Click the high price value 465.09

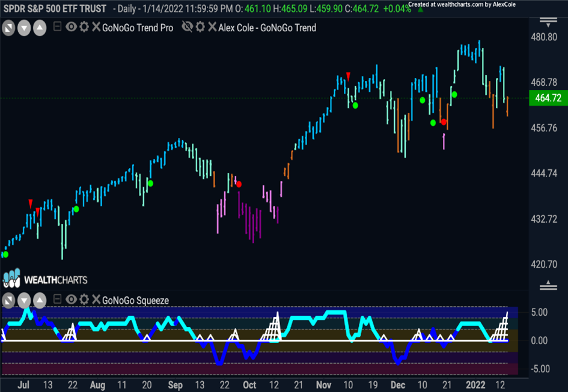(294, 8)
